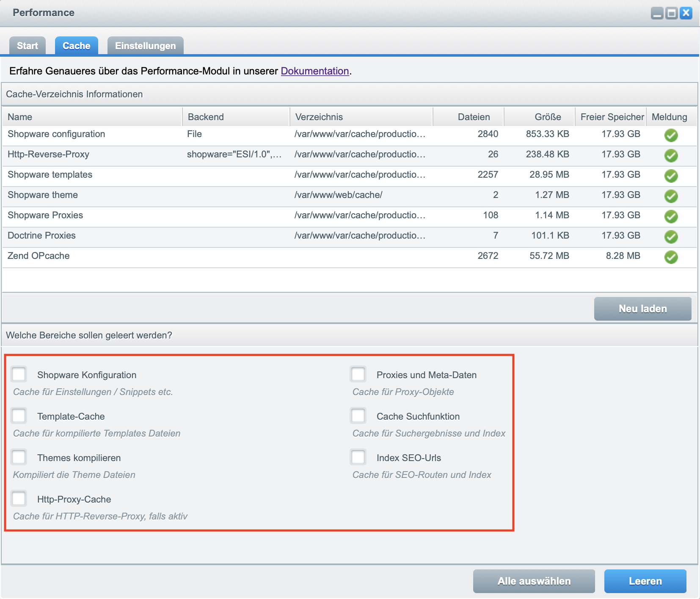Sort by the Größe column header
Image resolution: width=700 pixels, height=599 pixels.
click(539, 117)
